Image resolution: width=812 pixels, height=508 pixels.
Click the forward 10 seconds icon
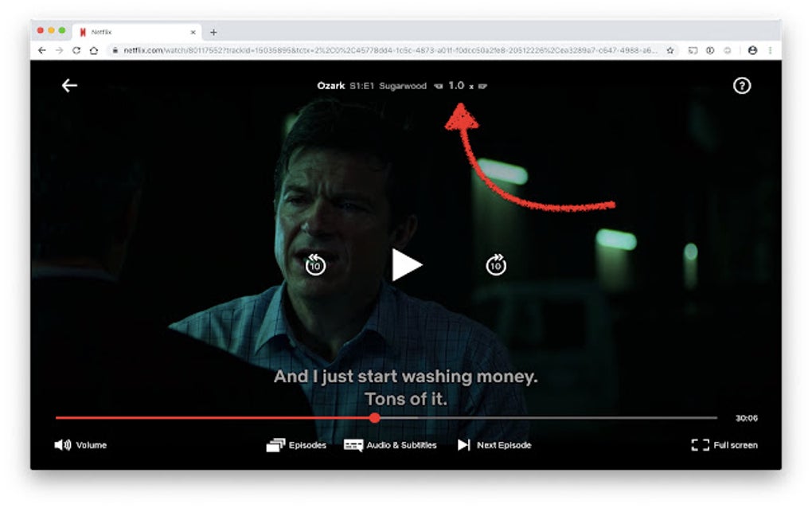494,264
